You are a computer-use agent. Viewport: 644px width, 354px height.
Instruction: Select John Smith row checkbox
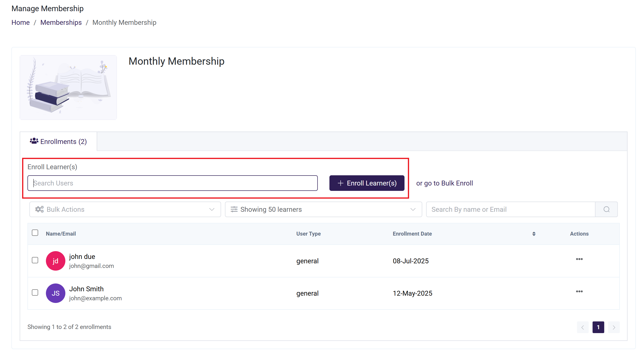click(x=35, y=292)
